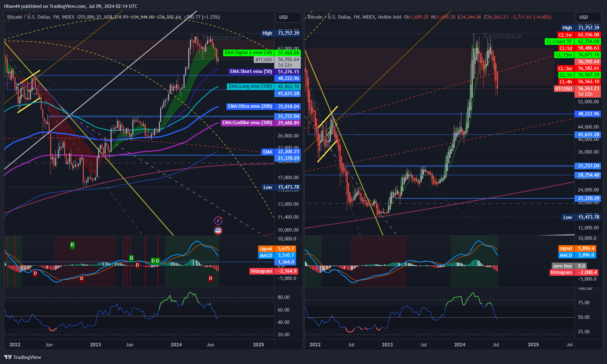This screenshot has width=607, height=364.
Task: Click the signal label in right MACD pane
Action: (566, 249)
